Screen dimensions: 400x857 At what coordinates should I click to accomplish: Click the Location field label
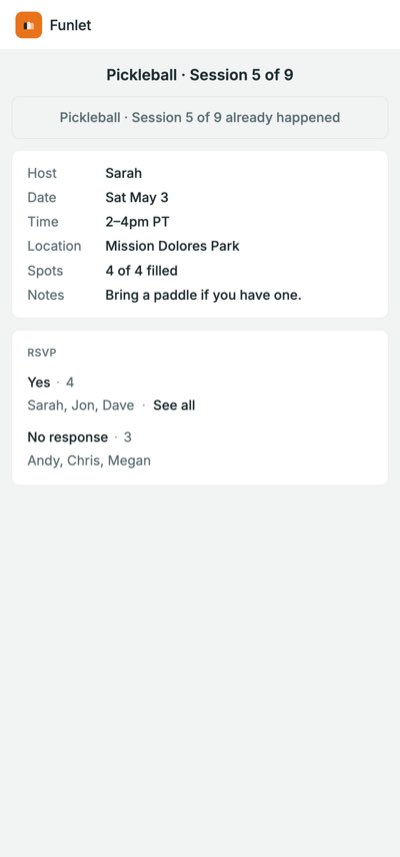(x=54, y=246)
